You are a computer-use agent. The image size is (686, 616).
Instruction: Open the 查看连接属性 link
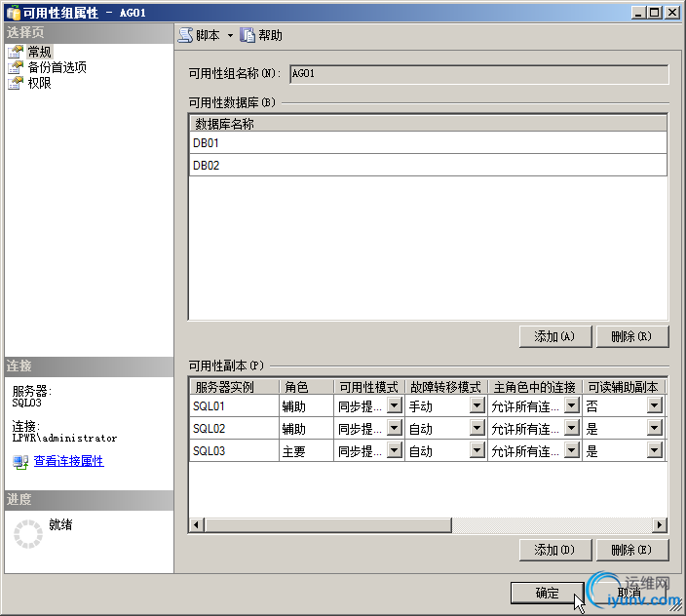68,461
